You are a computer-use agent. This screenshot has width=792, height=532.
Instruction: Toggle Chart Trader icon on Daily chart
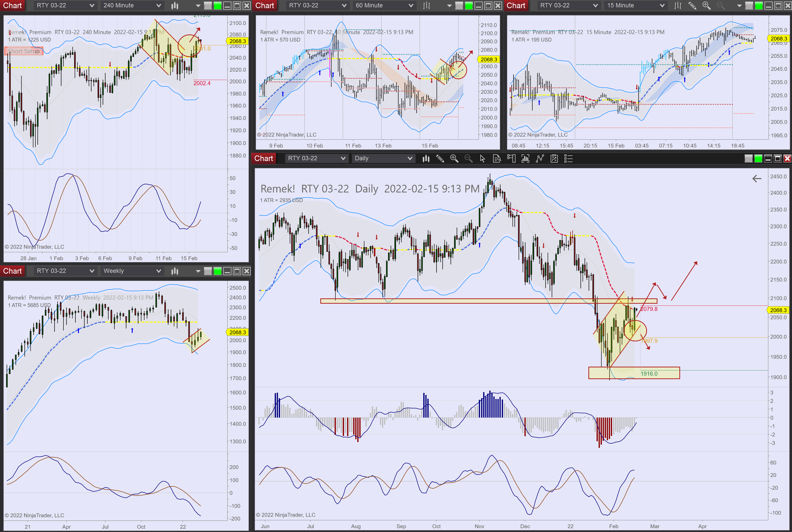(x=511, y=158)
